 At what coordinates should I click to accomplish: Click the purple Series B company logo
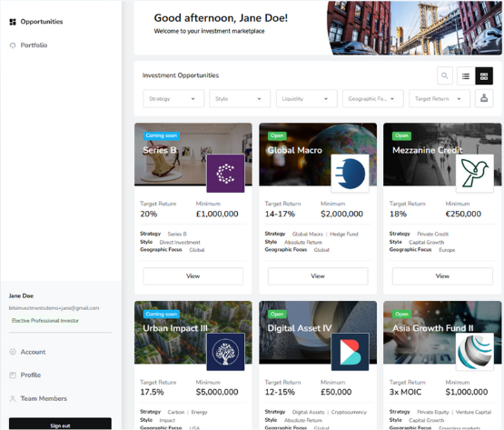coord(225,174)
